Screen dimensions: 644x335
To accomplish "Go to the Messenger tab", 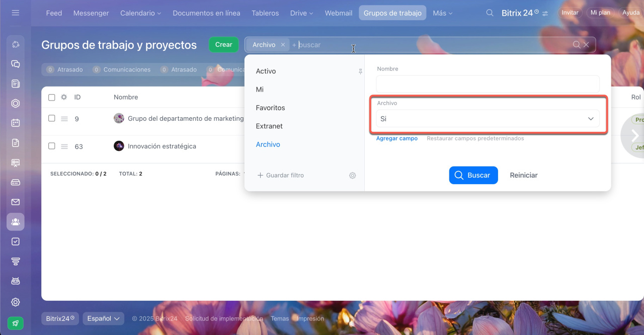I will [91, 13].
